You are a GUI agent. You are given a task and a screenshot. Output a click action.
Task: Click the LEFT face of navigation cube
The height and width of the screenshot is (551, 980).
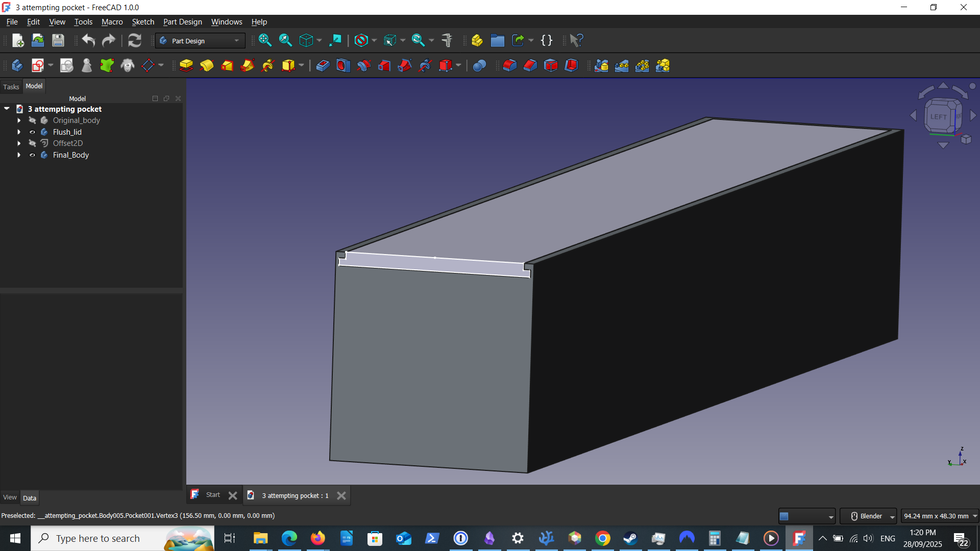pyautogui.click(x=938, y=117)
